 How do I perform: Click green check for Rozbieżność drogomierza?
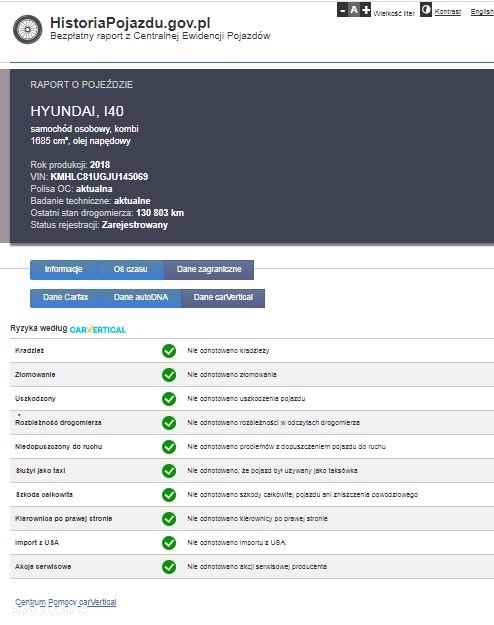(x=169, y=423)
